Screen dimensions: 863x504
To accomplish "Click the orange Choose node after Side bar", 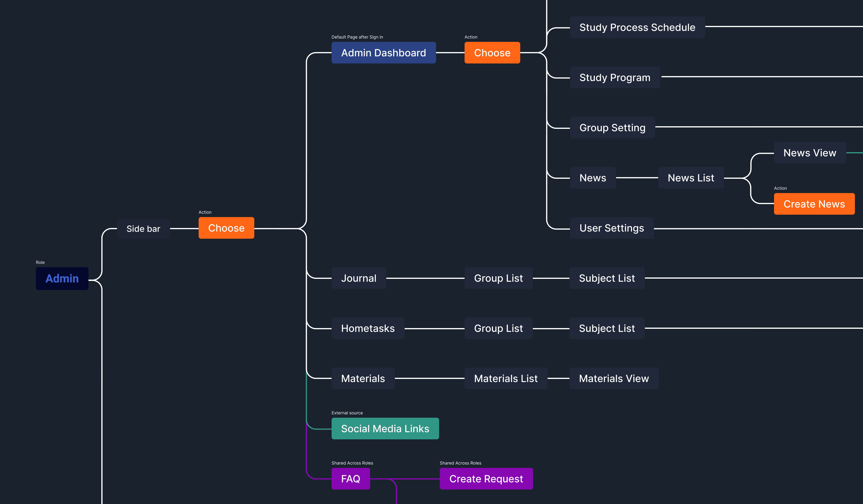I will click(226, 228).
